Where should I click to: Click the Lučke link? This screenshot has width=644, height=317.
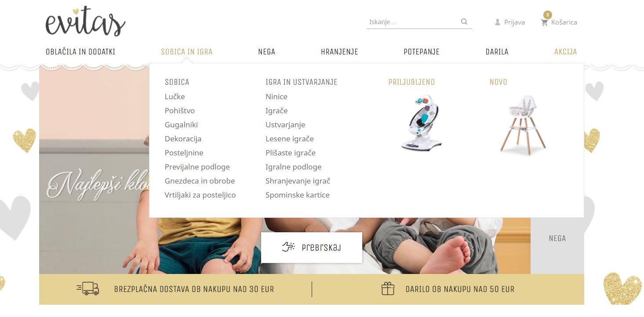pyautogui.click(x=175, y=97)
